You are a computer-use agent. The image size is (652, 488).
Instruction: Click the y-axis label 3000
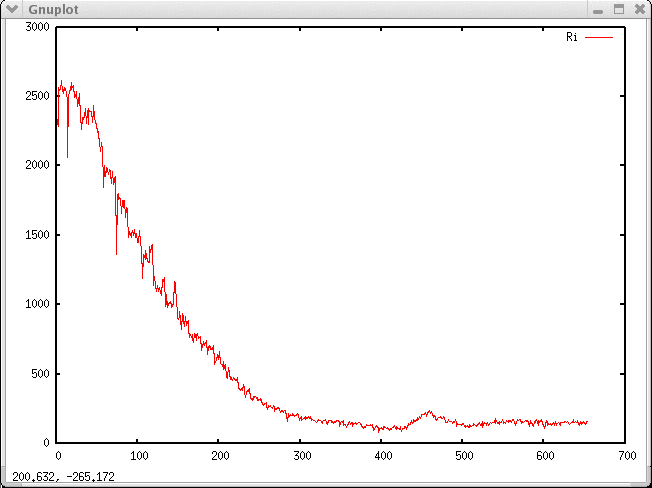(x=37, y=27)
